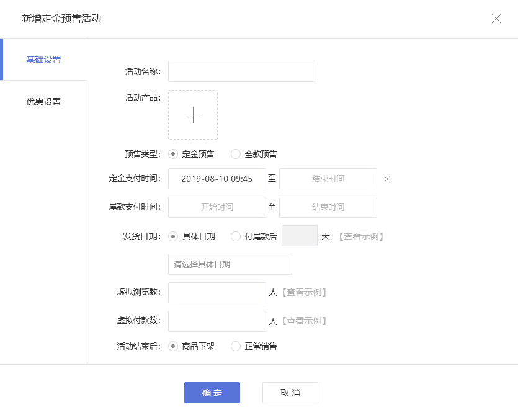The image size is (518, 420).
Task: Open deposit payment end time picker
Action: coord(328,179)
